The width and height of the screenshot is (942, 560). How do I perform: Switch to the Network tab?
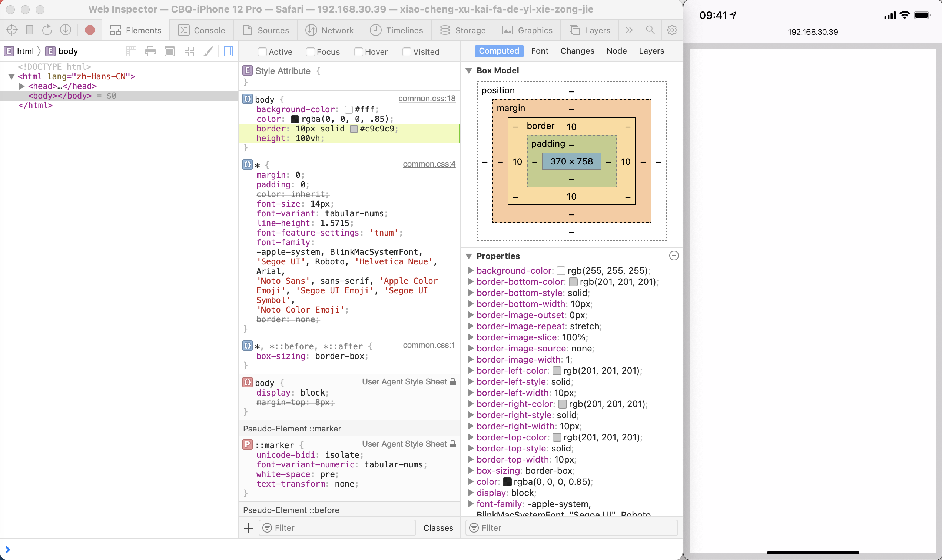click(x=329, y=30)
